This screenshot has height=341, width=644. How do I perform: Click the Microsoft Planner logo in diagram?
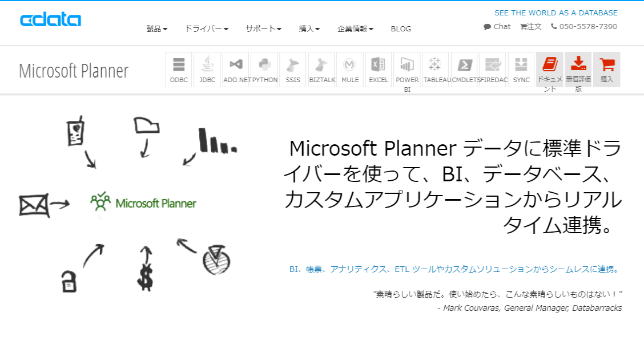143,201
